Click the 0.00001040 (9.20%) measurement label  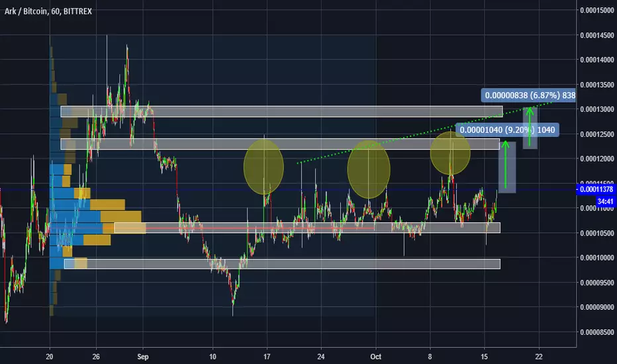[507, 130]
